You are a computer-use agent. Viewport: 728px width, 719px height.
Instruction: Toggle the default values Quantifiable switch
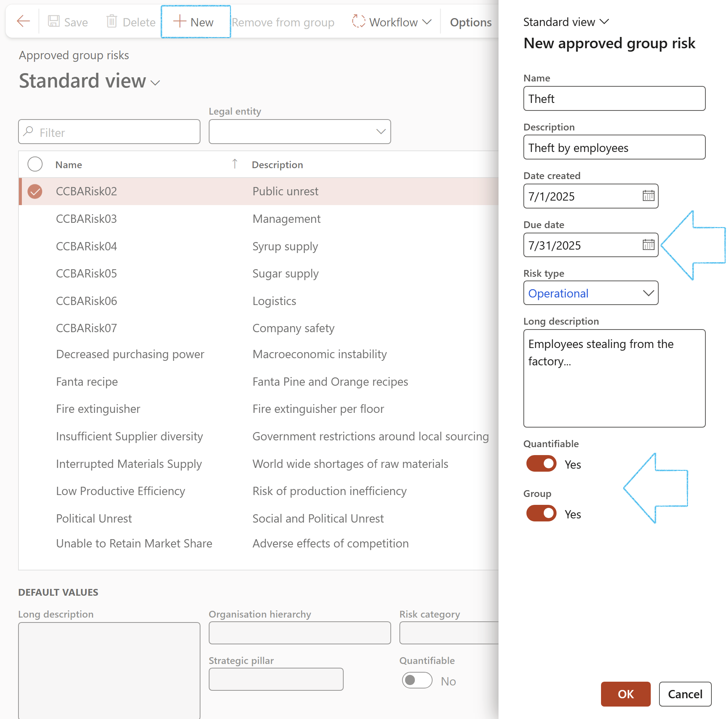pos(417,681)
